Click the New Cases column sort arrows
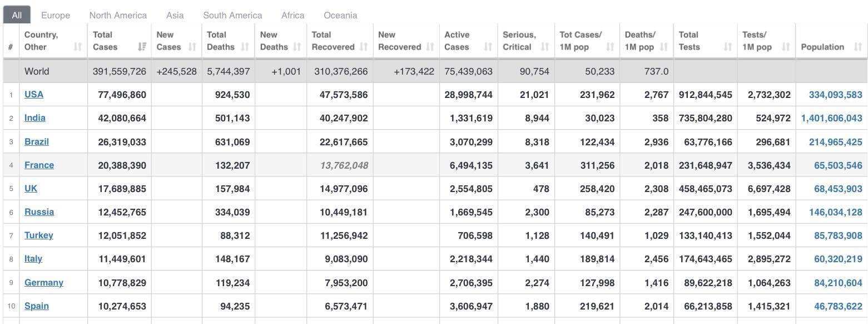This screenshot has height=324, width=868. (192, 47)
